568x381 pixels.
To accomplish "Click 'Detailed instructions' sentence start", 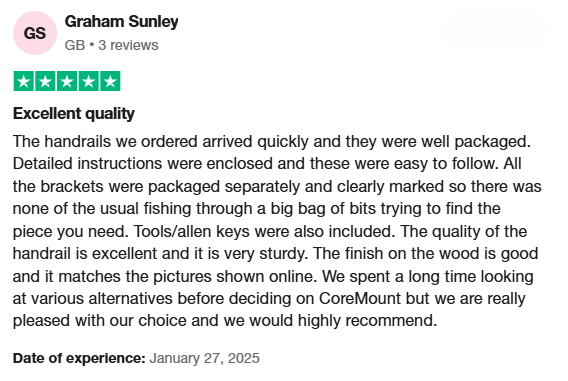I will (x=87, y=164).
